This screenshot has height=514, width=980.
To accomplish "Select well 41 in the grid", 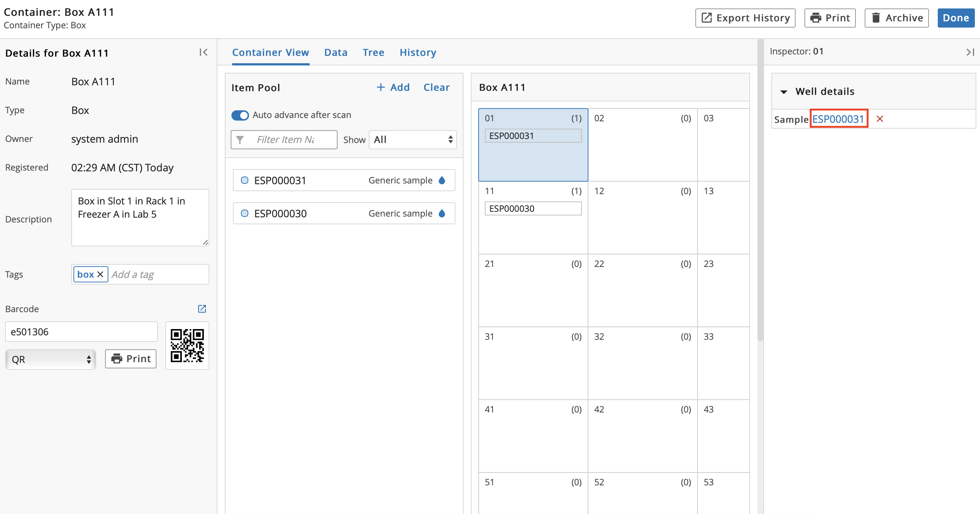I will 533,436.
